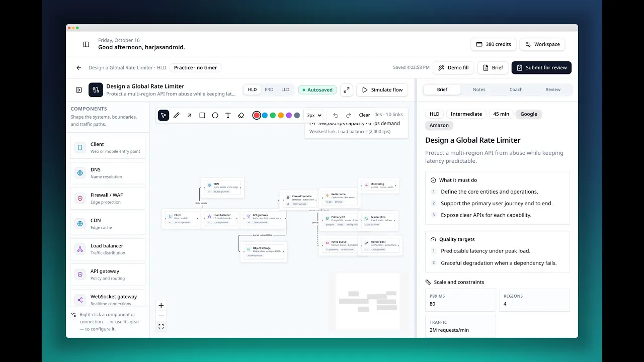Image resolution: width=644 pixels, height=362 pixels.
Task: Go back with the arrow icon
Action: coord(79,68)
